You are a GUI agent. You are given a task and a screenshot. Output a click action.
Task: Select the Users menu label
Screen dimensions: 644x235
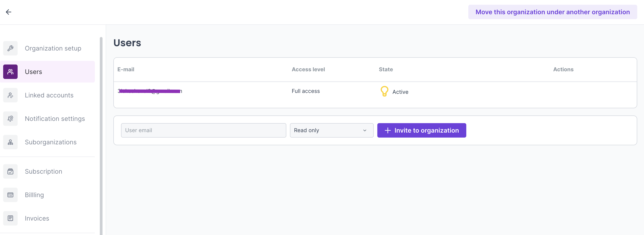[x=33, y=72]
